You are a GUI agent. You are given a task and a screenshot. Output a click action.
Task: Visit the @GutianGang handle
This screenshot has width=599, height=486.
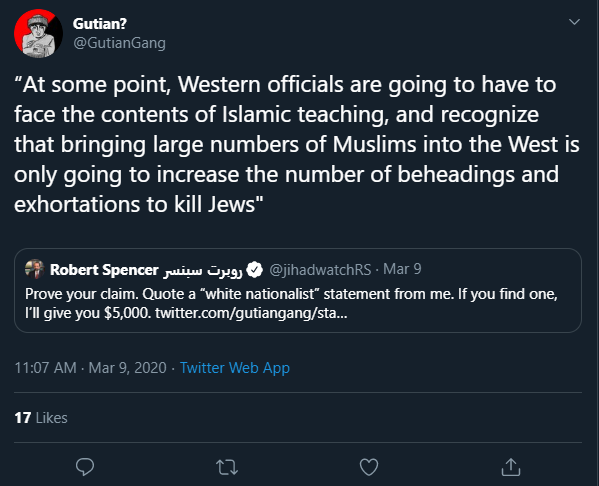coord(119,43)
